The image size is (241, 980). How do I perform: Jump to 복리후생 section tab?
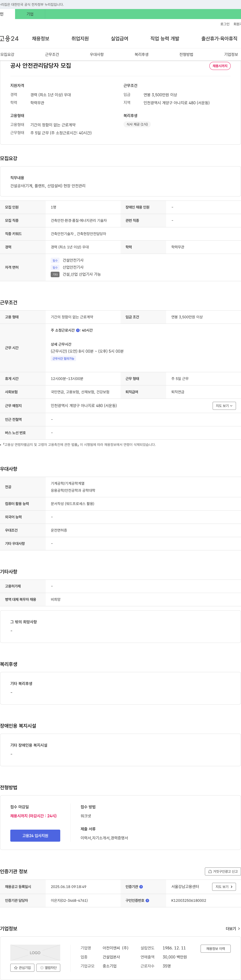point(142,54)
